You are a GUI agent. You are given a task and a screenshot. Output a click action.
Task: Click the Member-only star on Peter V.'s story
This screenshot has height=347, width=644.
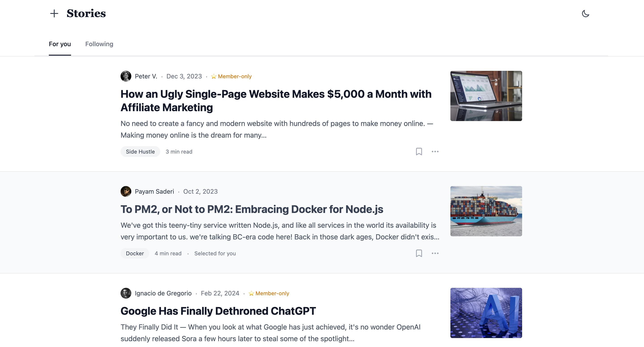click(214, 76)
